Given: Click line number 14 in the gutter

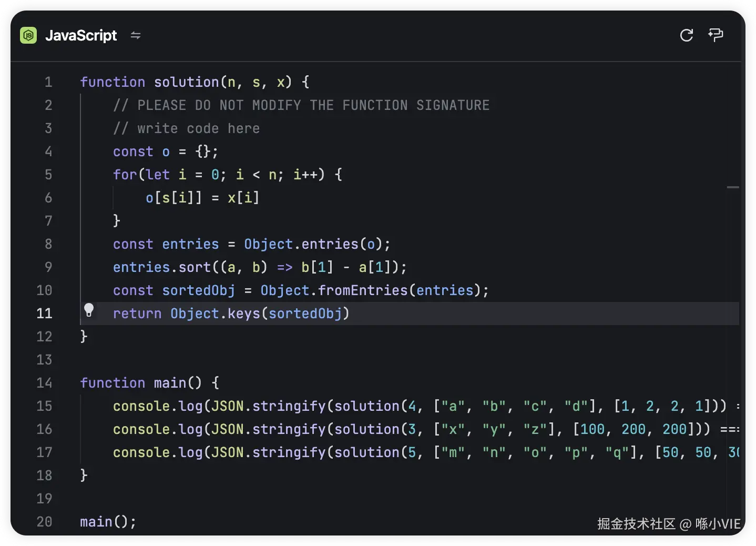Looking at the screenshot, I should click(45, 383).
